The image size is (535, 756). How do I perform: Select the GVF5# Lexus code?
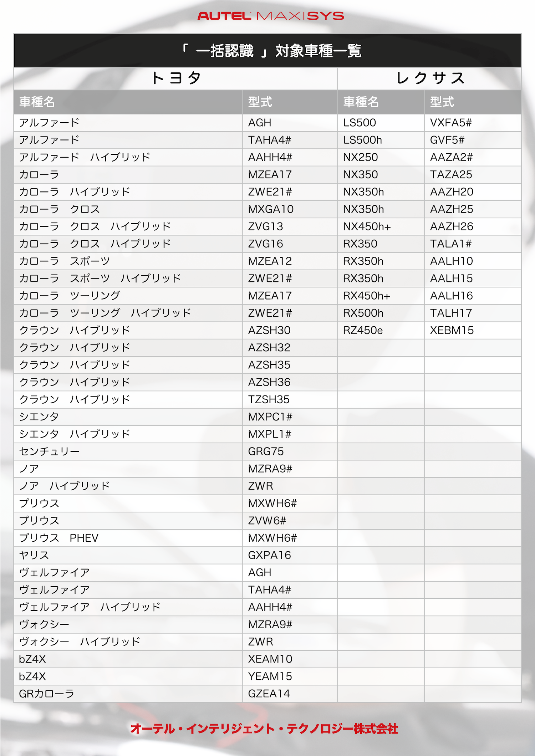(x=447, y=140)
